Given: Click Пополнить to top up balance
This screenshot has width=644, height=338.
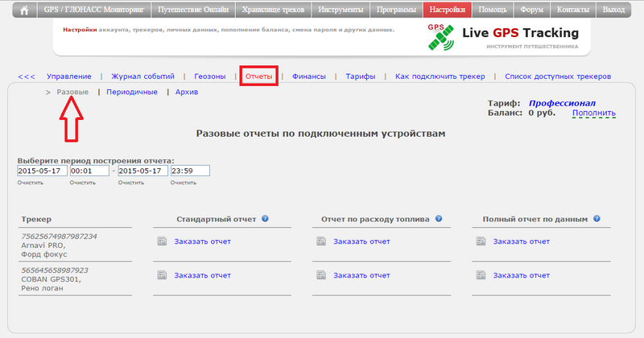Looking at the screenshot, I should (593, 114).
